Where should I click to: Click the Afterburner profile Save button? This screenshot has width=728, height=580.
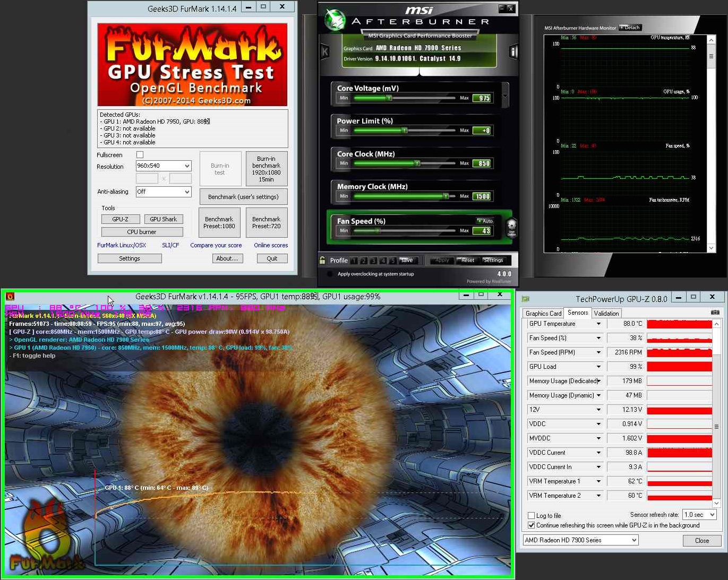point(407,260)
